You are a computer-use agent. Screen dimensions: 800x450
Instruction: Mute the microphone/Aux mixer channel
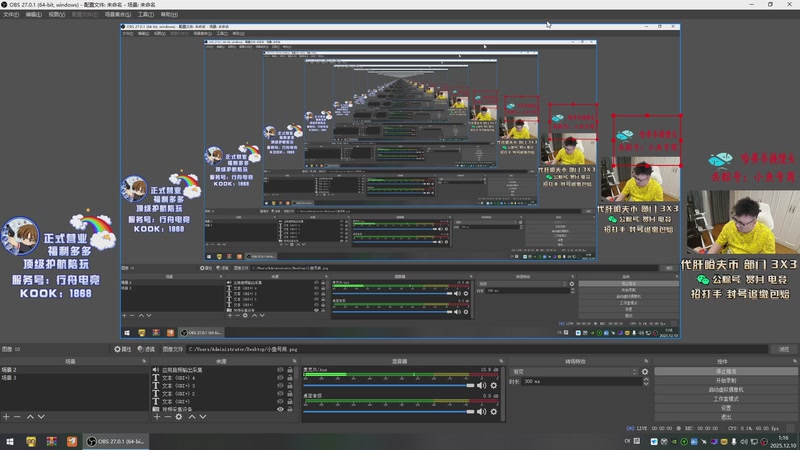(481, 385)
